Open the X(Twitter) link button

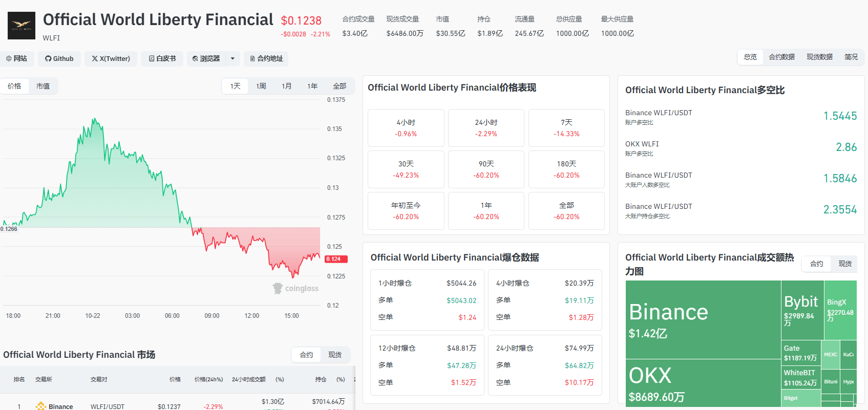coord(111,58)
